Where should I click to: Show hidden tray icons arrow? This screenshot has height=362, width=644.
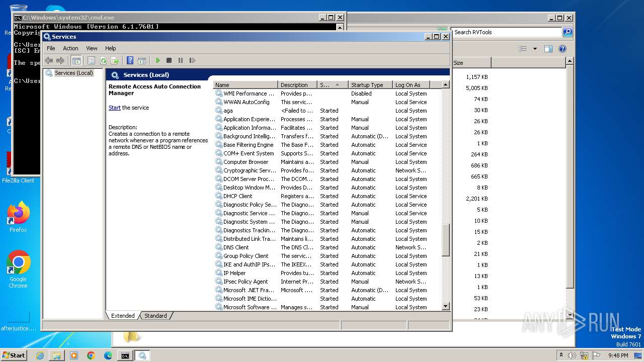tap(561, 355)
